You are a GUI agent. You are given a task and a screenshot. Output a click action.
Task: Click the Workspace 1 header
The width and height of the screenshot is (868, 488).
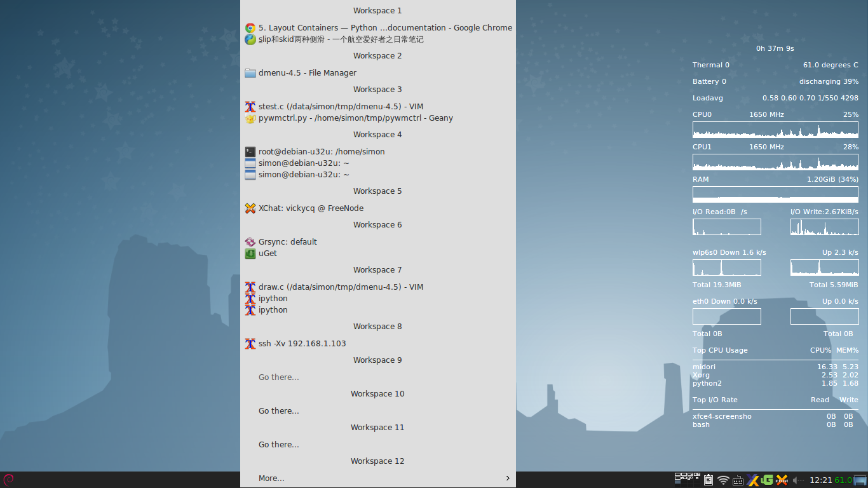377,11
